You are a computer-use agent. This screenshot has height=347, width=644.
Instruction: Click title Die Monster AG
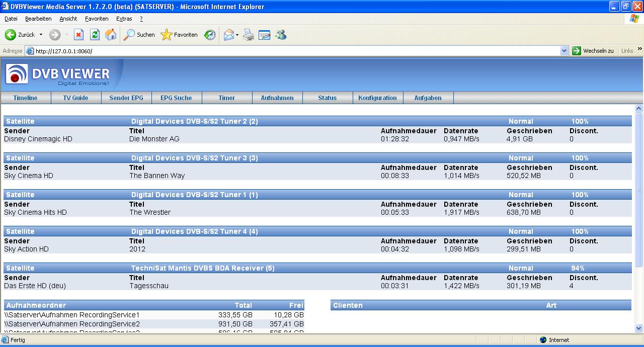pos(154,139)
